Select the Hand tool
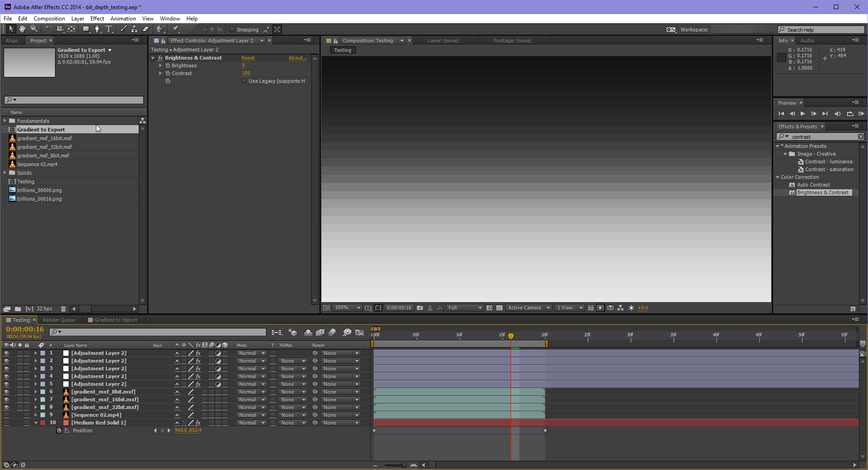 click(x=22, y=29)
